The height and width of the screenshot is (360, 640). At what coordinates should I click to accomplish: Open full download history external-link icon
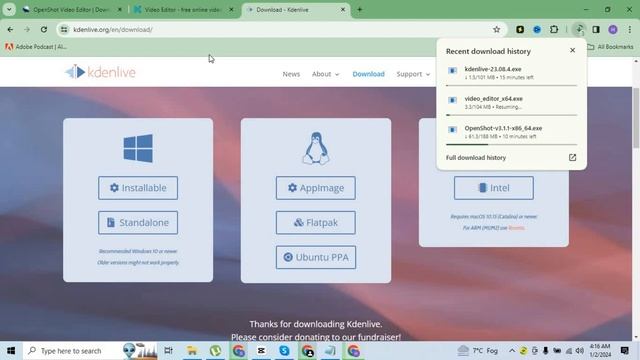(572, 158)
